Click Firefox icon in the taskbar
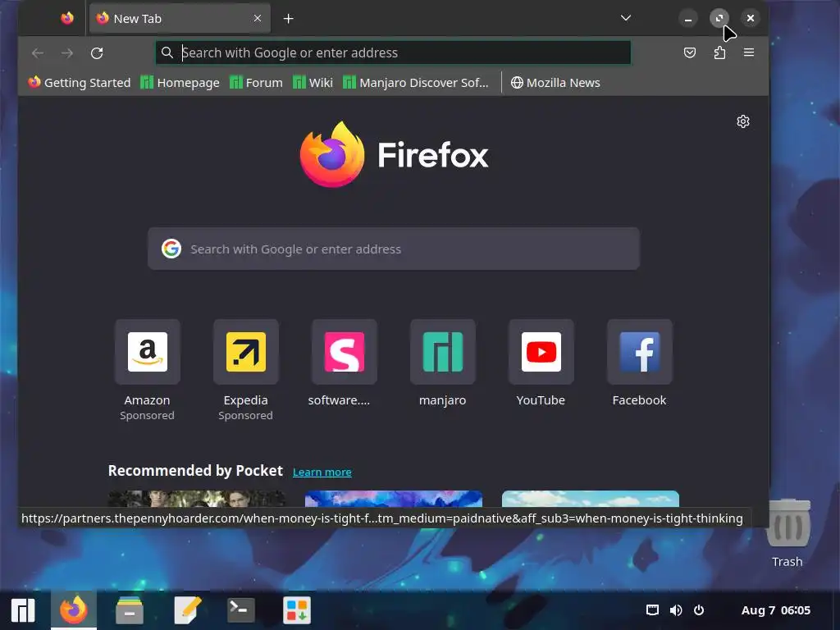Image resolution: width=840 pixels, height=630 pixels. tap(74, 610)
